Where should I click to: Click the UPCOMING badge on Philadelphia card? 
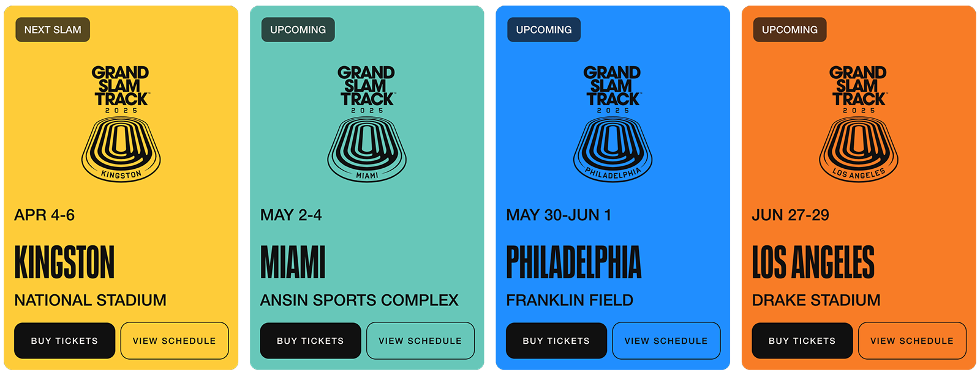(x=544, y=29)
